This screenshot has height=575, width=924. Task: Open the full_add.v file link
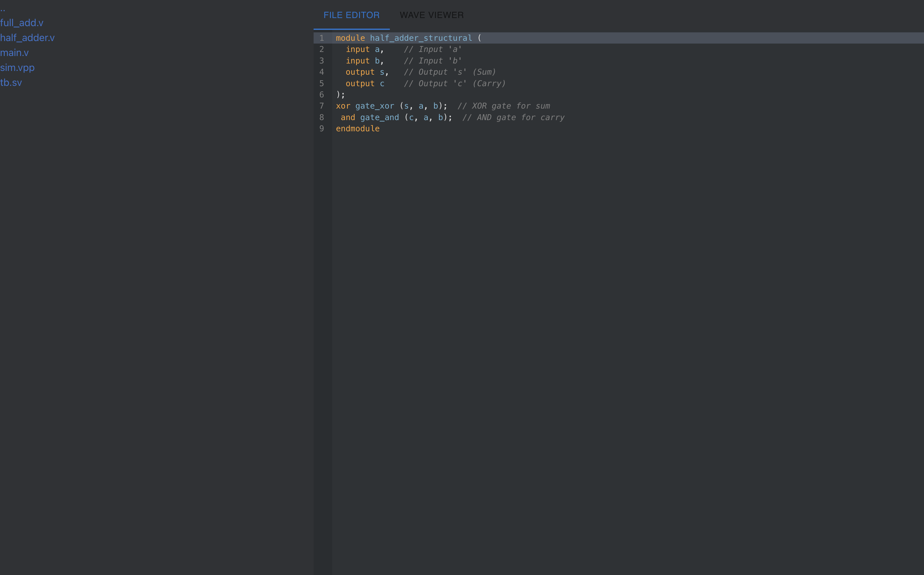pyautogui.click(x=22, y=23)
